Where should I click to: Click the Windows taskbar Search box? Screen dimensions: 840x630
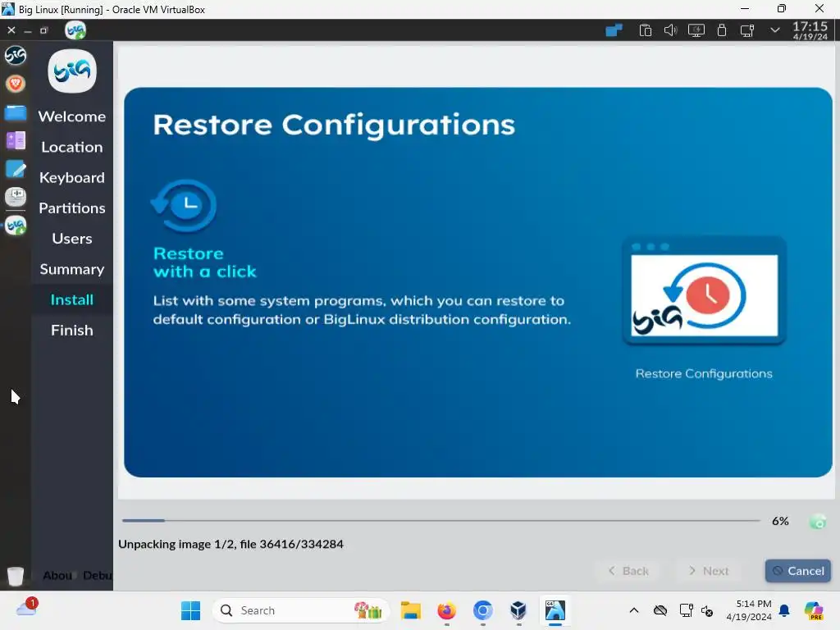click(x=300, y=610)
